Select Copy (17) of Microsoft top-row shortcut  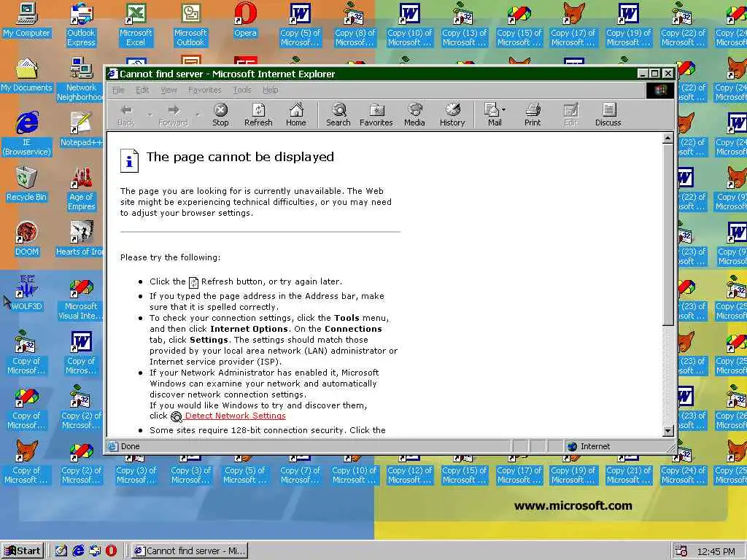tap(573, 24)
